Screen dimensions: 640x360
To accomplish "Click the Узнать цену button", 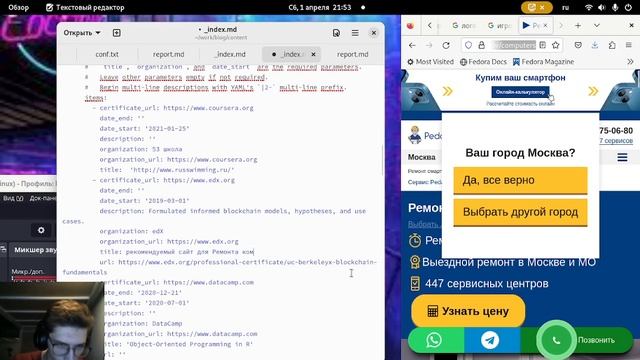I will point(468,311).
